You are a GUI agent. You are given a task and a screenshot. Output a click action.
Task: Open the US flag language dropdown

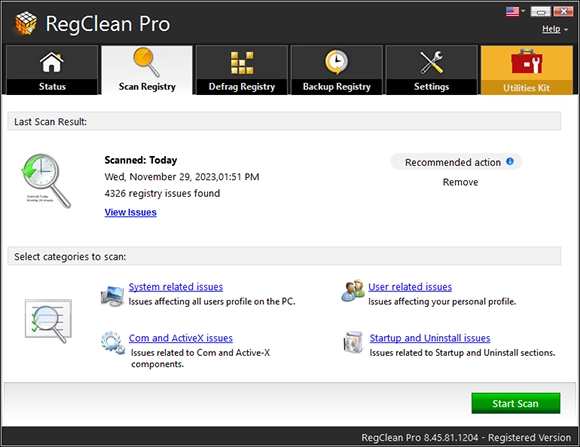pyautogui.click(x=515, y=11)
